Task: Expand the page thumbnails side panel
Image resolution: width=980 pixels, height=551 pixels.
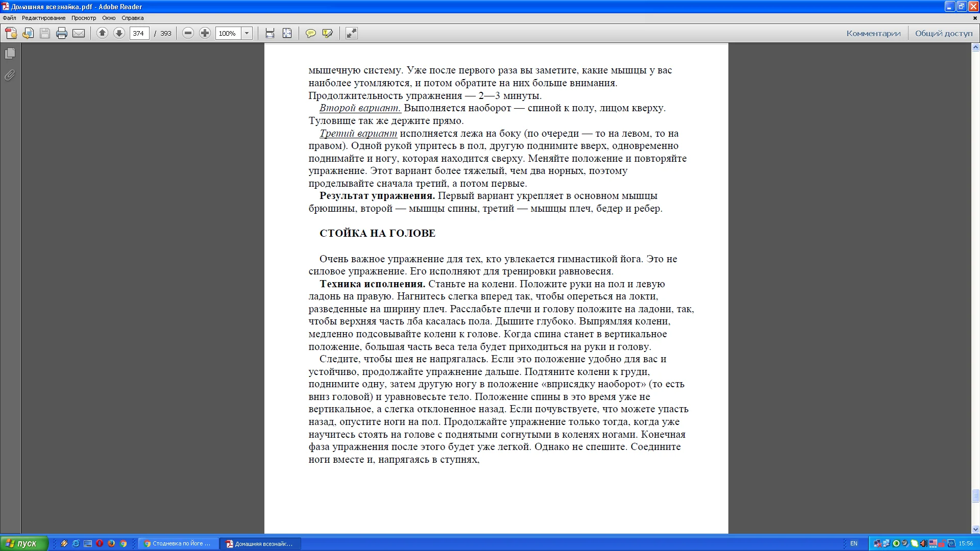Action: pyautogui.click(x=10, y=54)
